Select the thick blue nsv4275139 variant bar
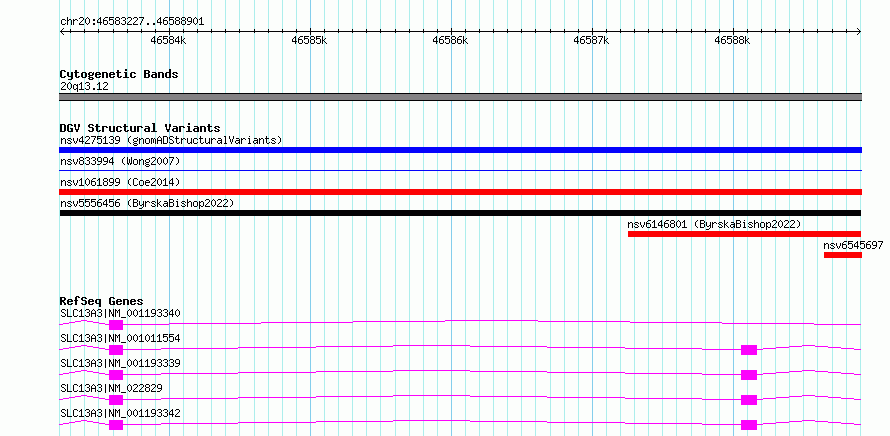 pos(460,150)
